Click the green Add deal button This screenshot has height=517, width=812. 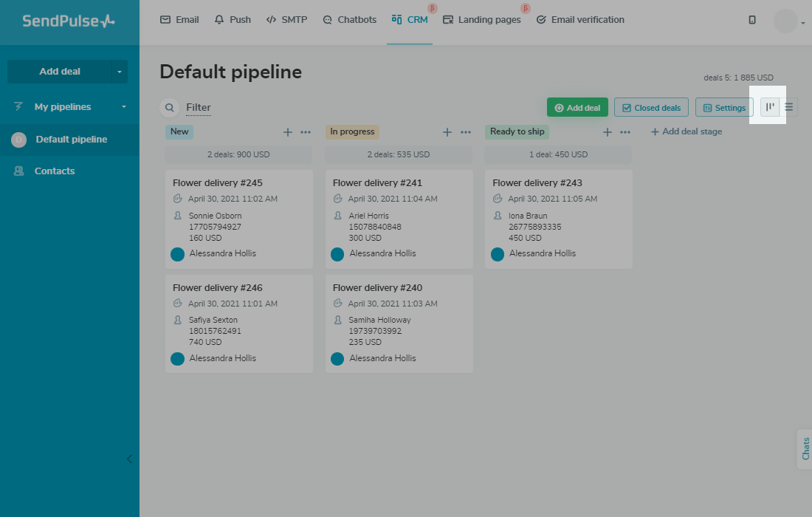[577, 108]
